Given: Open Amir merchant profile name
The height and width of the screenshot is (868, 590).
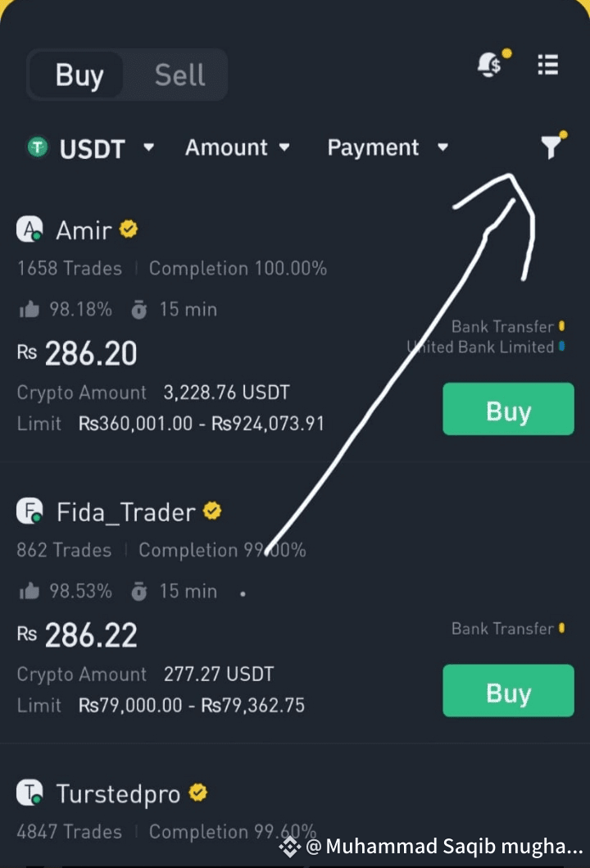Looking at the screenshot, I should pyautogui.click(x=84, y=230).
